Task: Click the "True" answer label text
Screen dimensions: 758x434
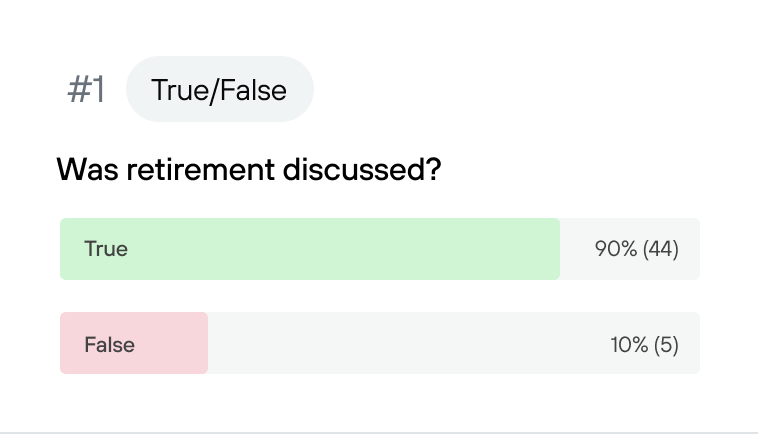Action: coord(106,249)
